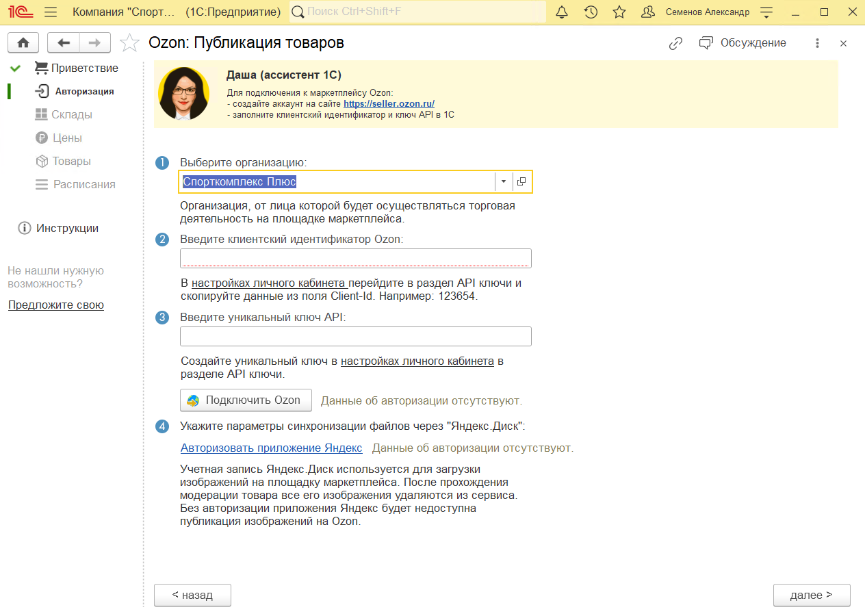Image resolution: width=865 pixels, height=616 pixels.
Task: Open the Склады step
Action: pos(63,114)
